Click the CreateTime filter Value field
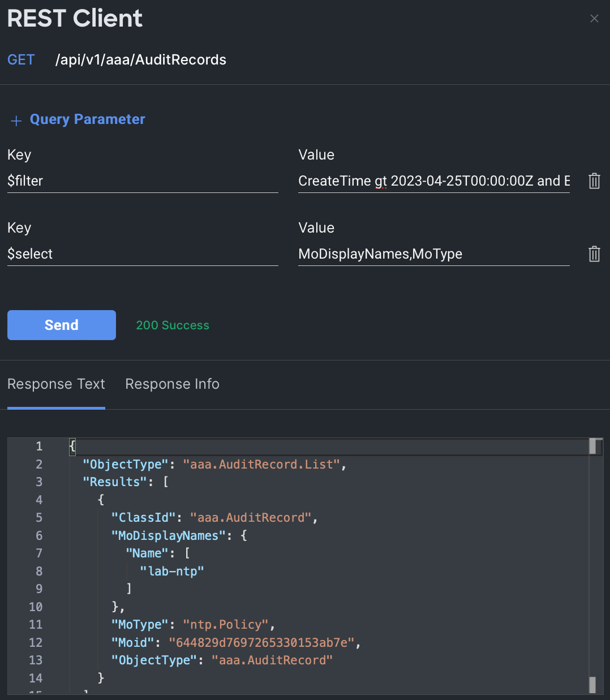This screenshot has width=610, height=700. 433,181
